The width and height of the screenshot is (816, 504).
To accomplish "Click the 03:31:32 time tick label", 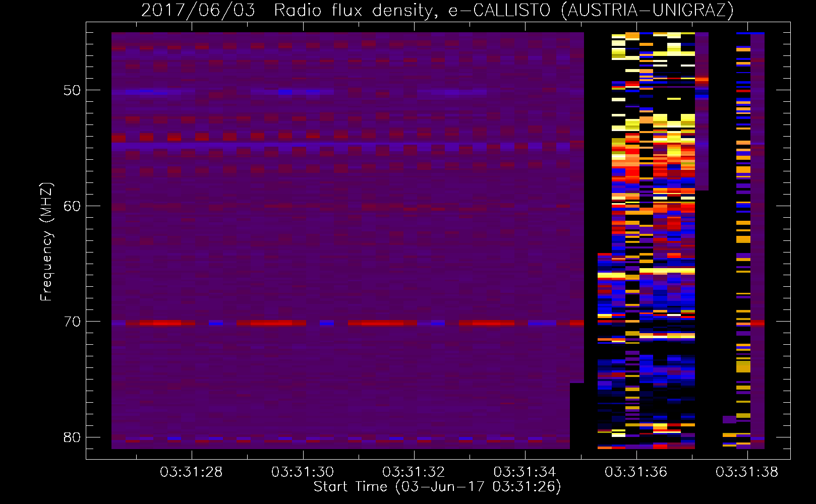I will pos(414,472).
